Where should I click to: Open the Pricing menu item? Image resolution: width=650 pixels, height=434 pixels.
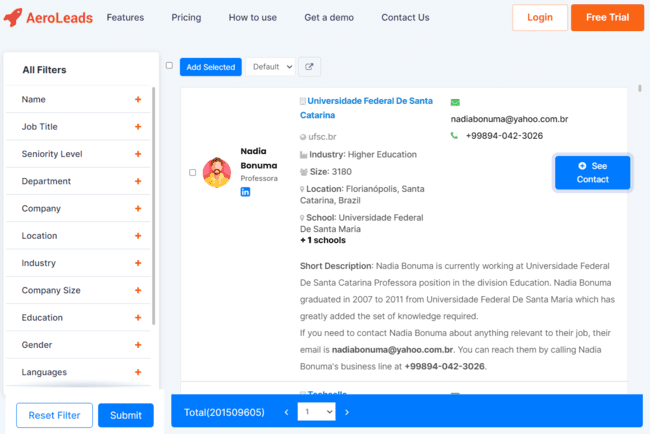186,18
